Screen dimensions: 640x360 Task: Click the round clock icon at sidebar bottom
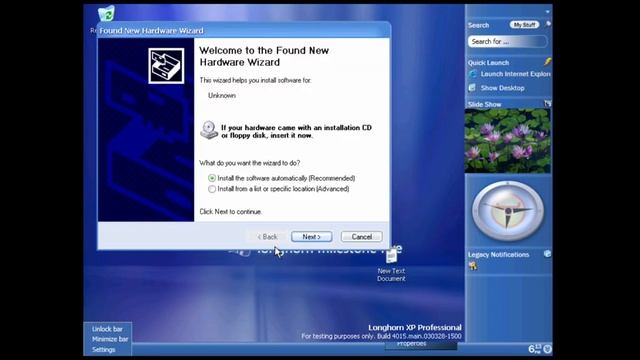(x=547, y=349)
